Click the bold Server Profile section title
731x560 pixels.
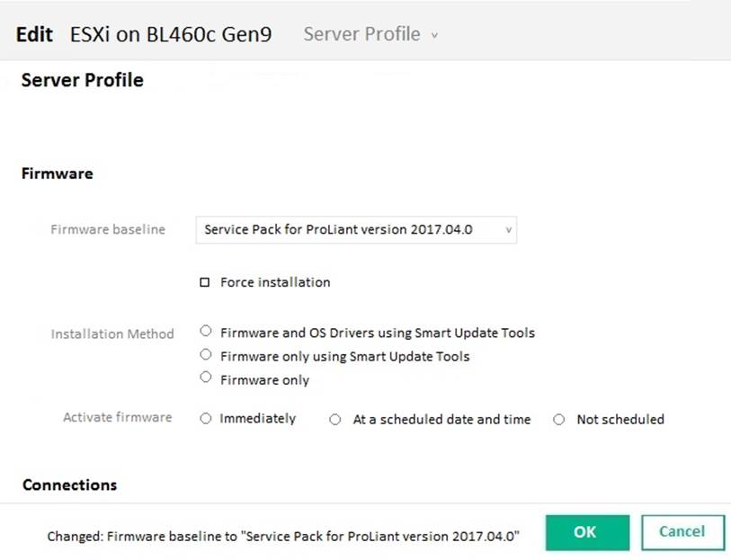82,81
